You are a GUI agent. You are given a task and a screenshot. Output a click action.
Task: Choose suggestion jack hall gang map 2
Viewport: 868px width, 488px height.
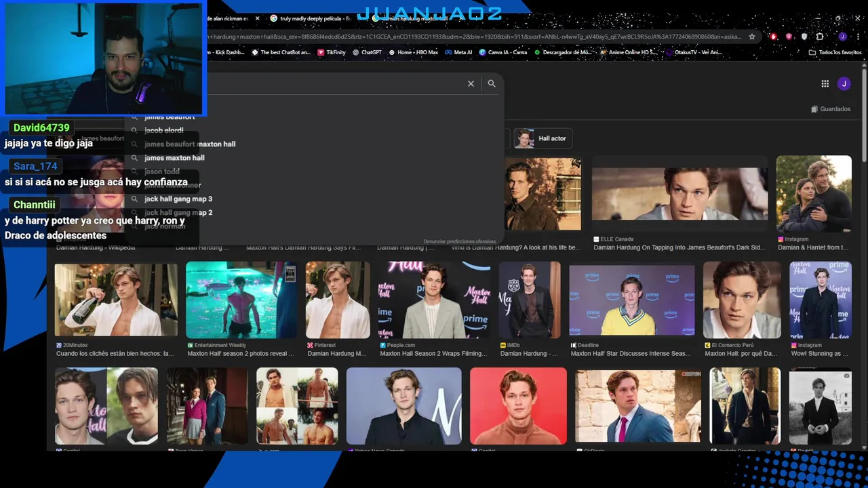[178, 213]
